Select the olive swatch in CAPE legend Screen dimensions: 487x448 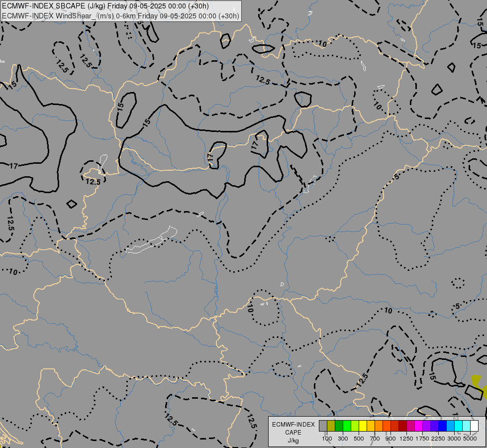[x=331, y=426]
